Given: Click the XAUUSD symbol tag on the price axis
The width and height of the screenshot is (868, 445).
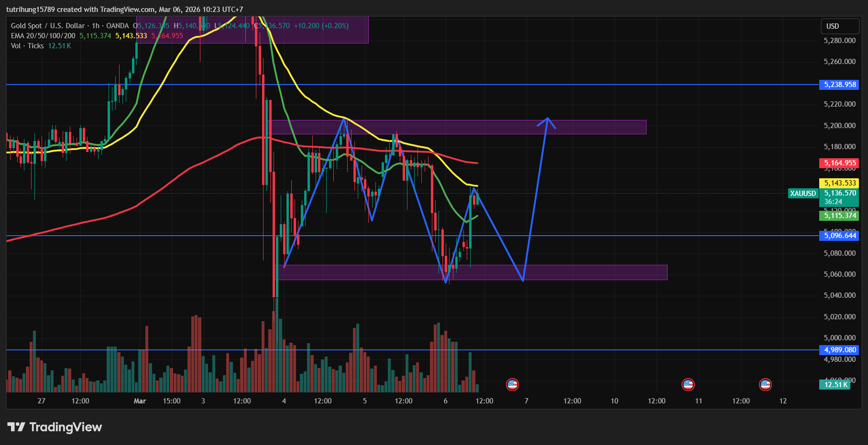Looking at the screenshot, I should click(803, 194).
